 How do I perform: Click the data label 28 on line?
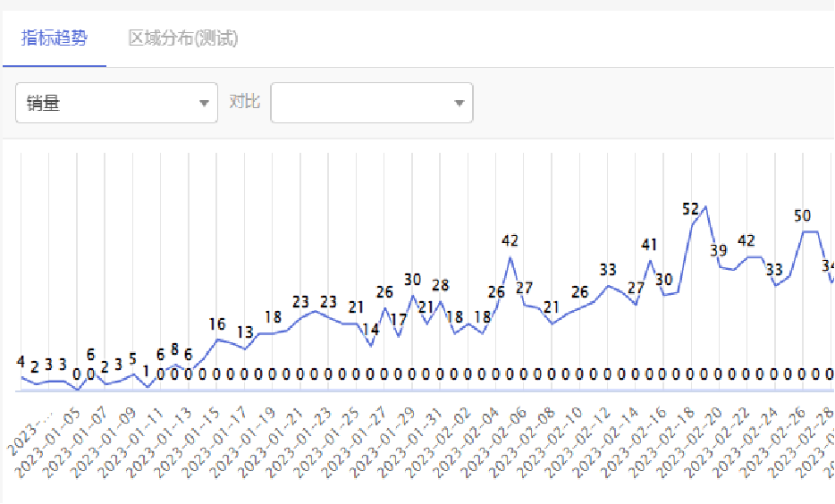441,286
